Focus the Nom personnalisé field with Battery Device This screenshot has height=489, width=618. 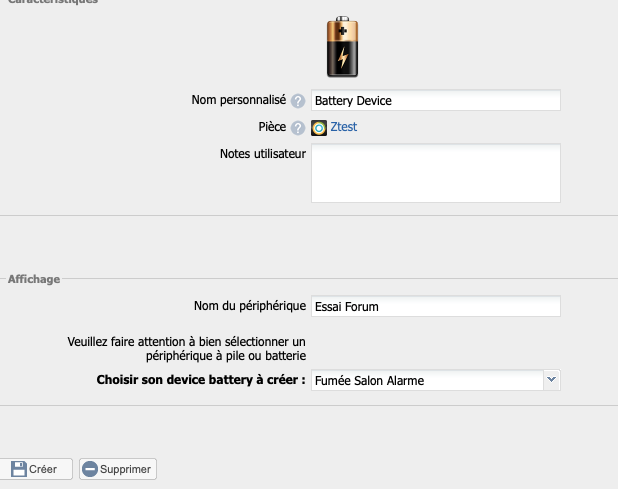[x=435, y=100]
